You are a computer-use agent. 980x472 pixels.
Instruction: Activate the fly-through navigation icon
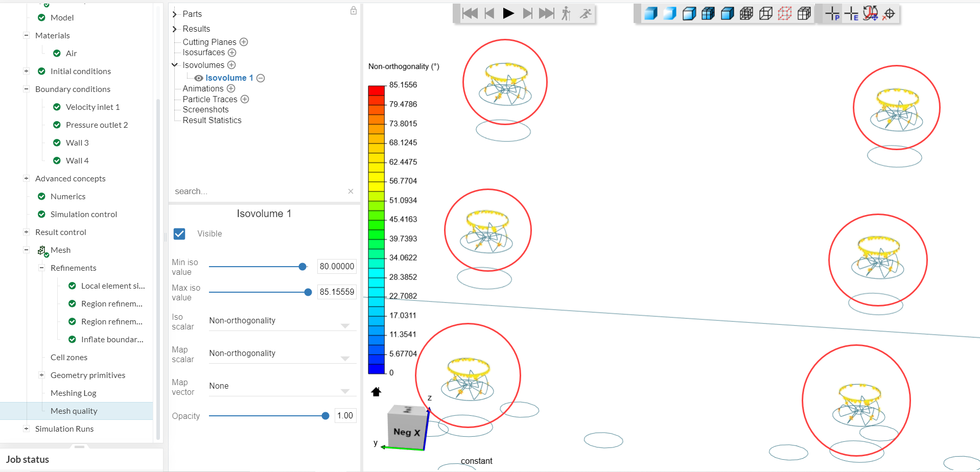click(x=585, y=13)
